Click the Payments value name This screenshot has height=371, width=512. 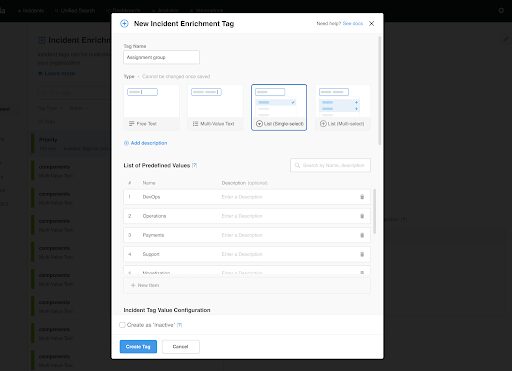[x=153, y=235]
